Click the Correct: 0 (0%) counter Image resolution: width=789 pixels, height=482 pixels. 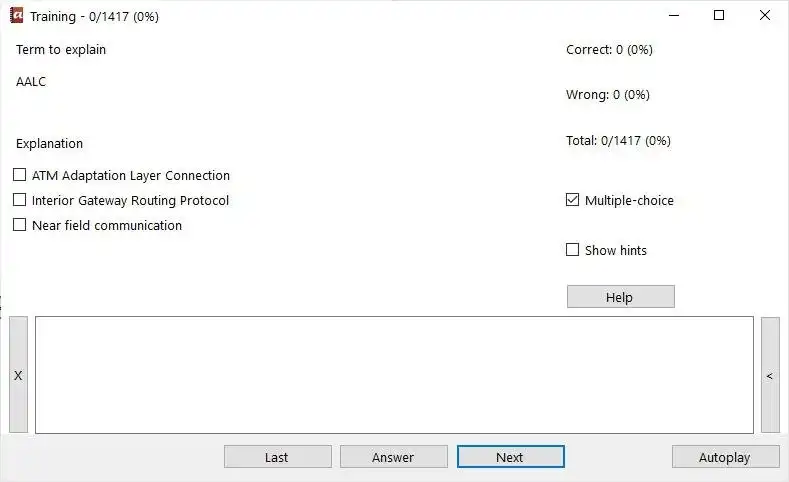coord(609,50)
